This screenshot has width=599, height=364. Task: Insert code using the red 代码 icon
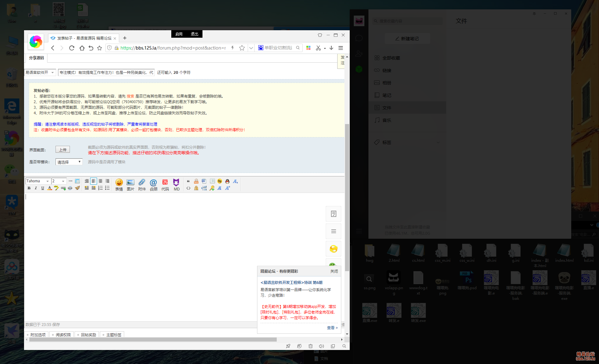click(x=165, y=184)
